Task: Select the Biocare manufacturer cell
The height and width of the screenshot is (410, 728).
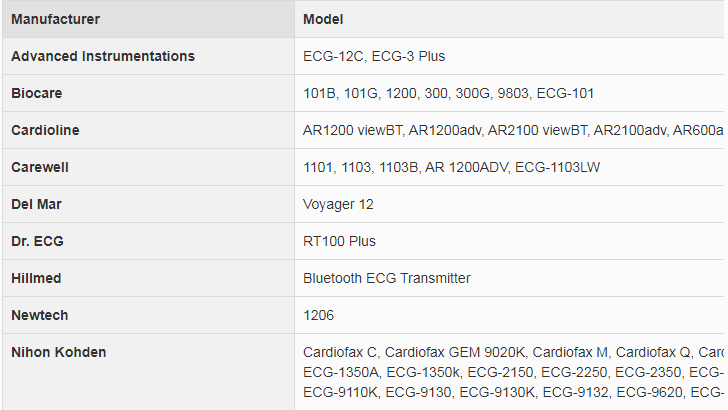Action: tap(36, 93)
